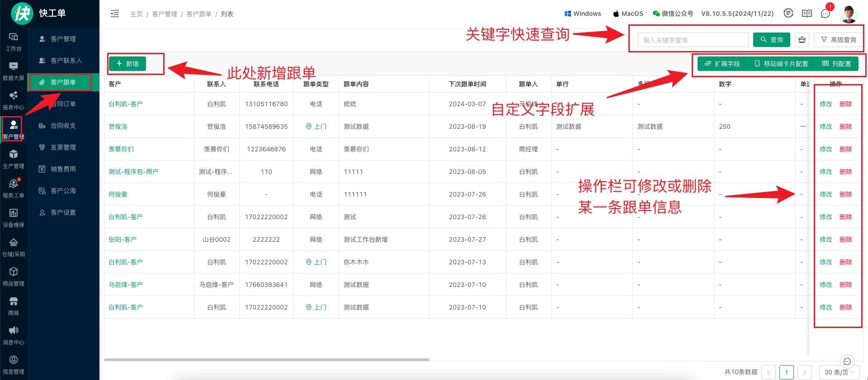Open 高级查询 advanced search
Viewport: 868px width, 380px height.
(x=839, y=40)
